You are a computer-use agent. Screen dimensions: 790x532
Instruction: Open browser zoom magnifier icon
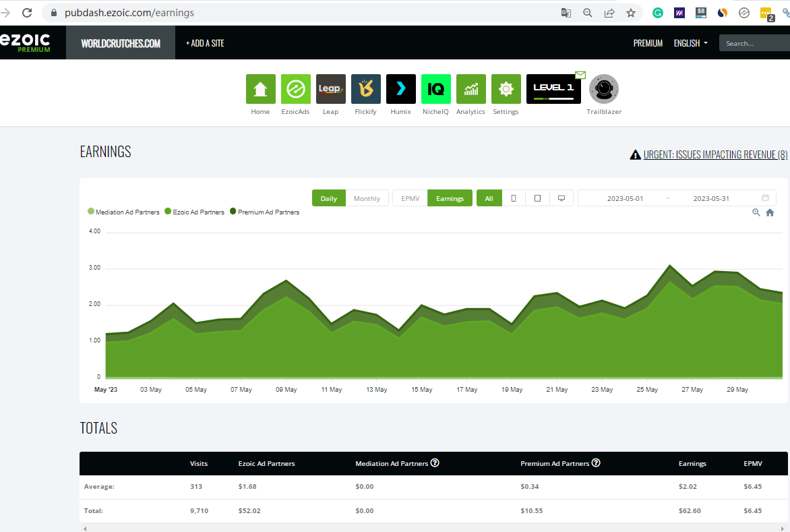(x=588, y=13)
